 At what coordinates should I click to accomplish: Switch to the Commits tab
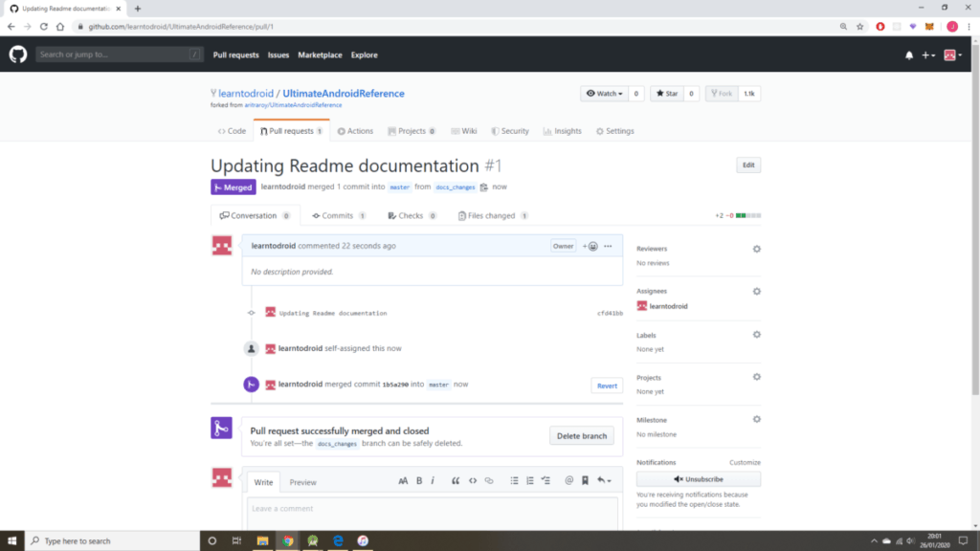(x=332, y=216)
